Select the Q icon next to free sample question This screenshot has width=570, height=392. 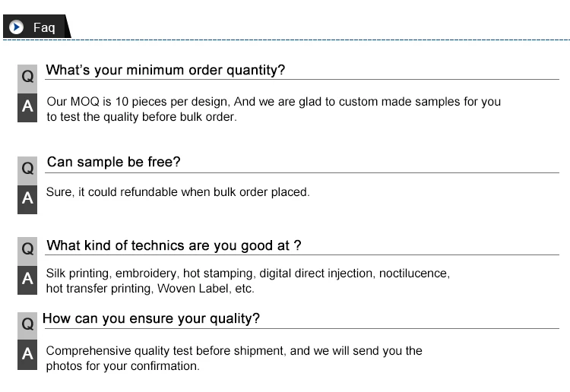27,168
